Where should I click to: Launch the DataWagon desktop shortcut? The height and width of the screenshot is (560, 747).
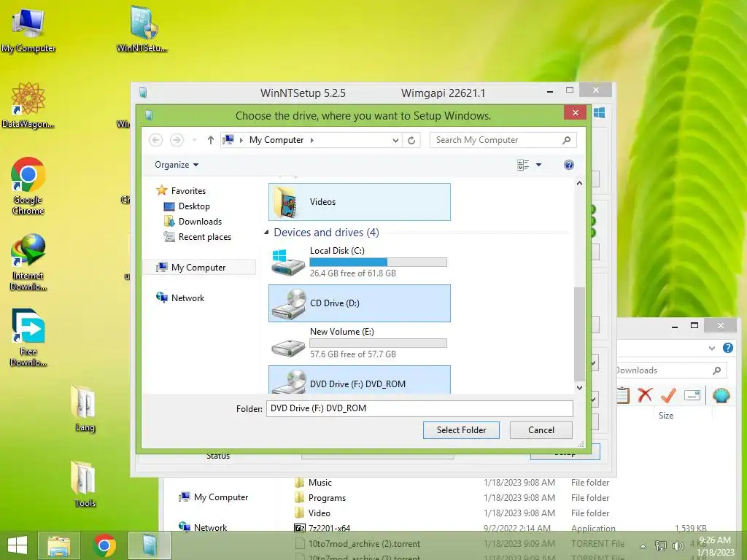[28, 105]
